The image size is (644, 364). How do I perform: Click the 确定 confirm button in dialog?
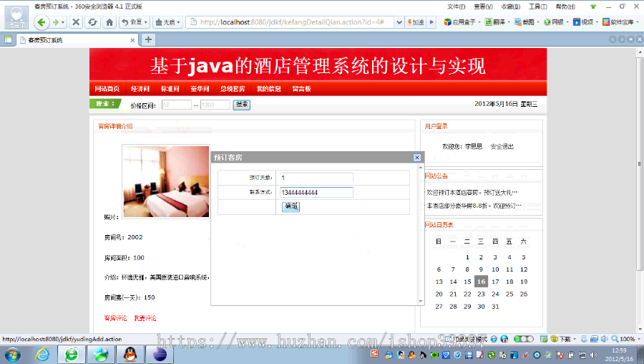(x=291, y=206)
